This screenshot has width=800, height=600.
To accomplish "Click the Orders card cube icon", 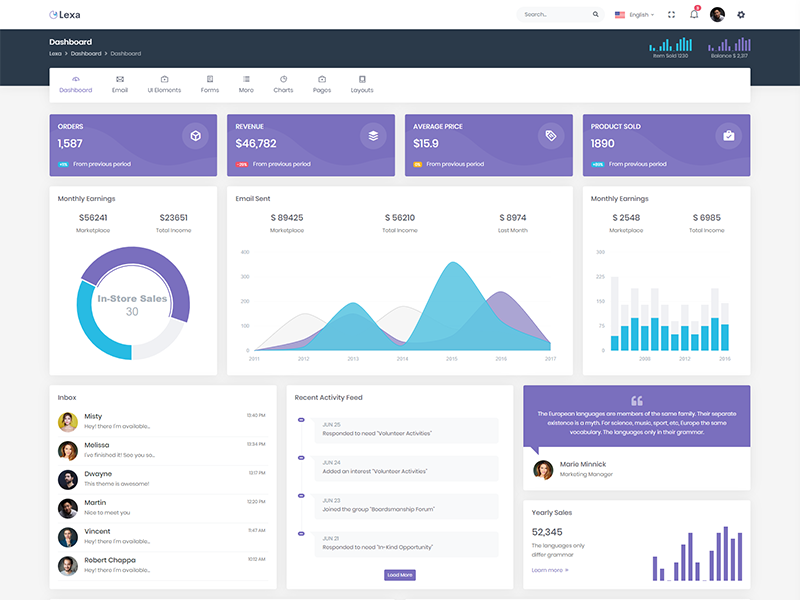I will (195, 136).
